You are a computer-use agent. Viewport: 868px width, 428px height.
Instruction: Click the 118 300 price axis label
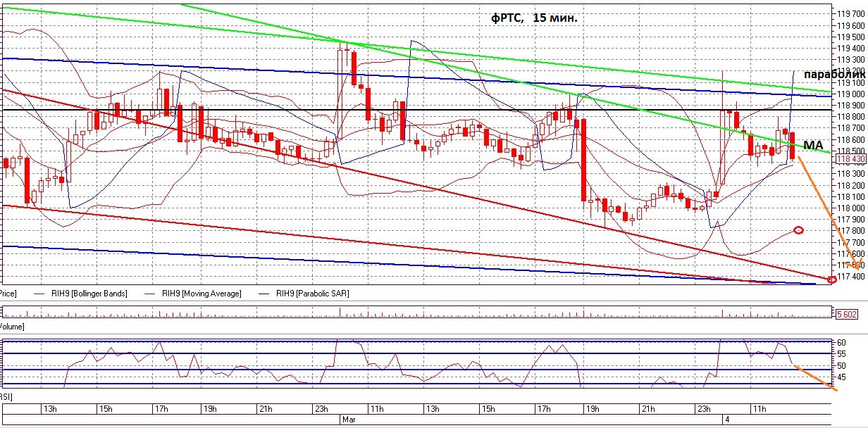click(x=851, y=174)
